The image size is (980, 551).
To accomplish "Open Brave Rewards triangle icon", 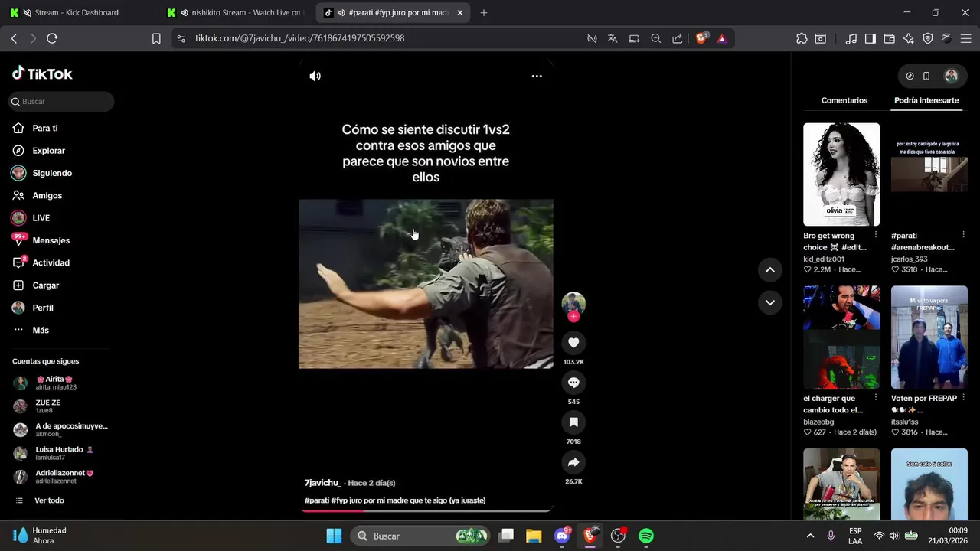I will click(722, 38).
